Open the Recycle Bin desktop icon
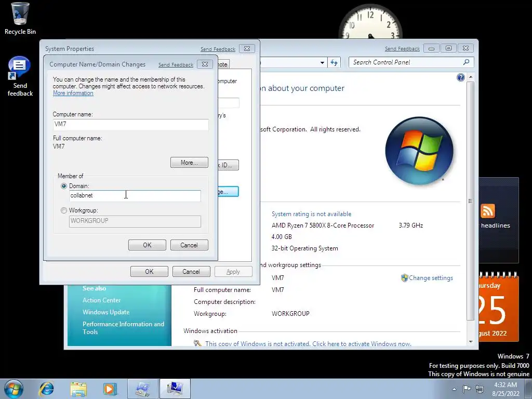Viewport: 532px width, 399px height. (20, 19)
